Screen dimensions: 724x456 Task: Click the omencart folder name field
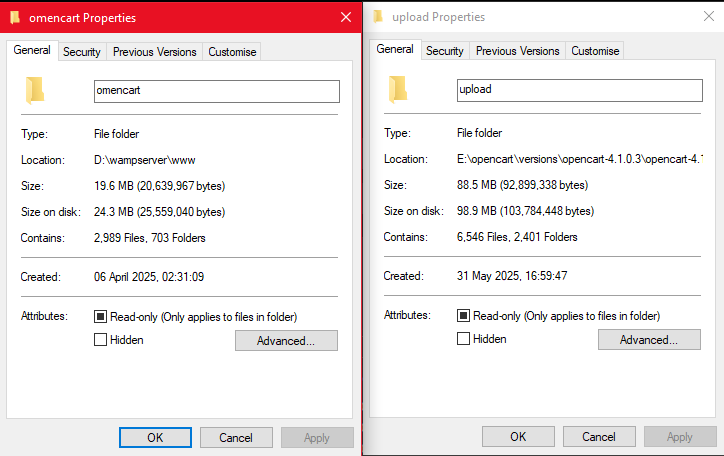pos(217,91)
